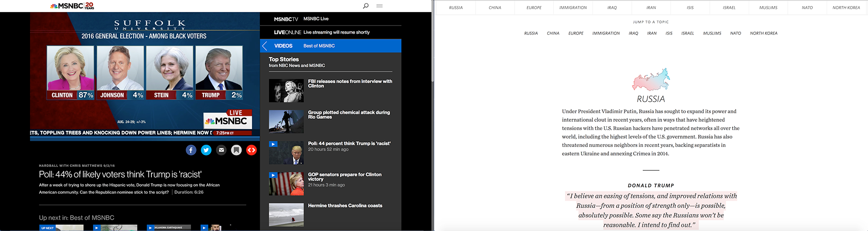Image resolution: width=868 pixels, height=231 pixels.
Task: Click the Up Next first thumbnail
Action: point(62,228)
